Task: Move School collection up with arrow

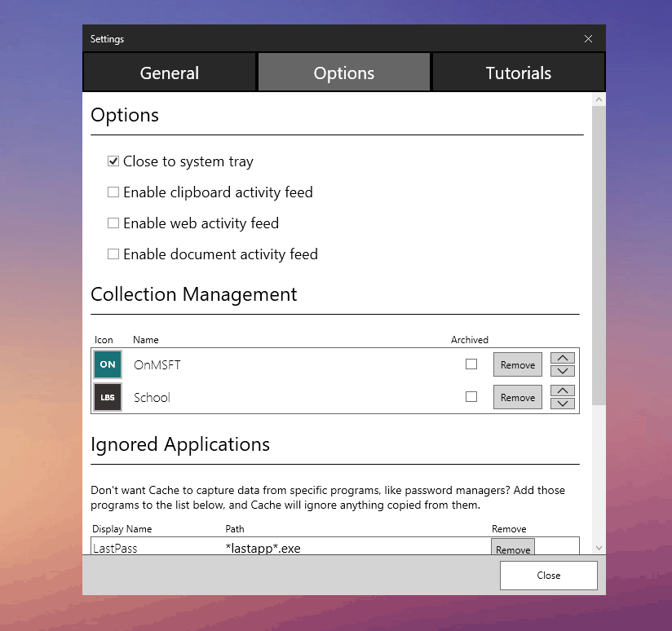Action: (563, 391)
